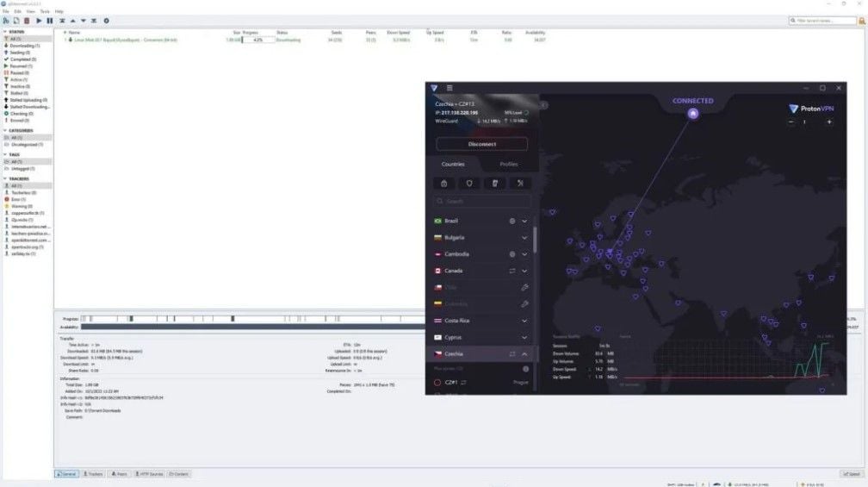Screen dimensions: 868x487
Task: Switch to the Profiles tab in ProtonVPN
Action: click(509, 164)
